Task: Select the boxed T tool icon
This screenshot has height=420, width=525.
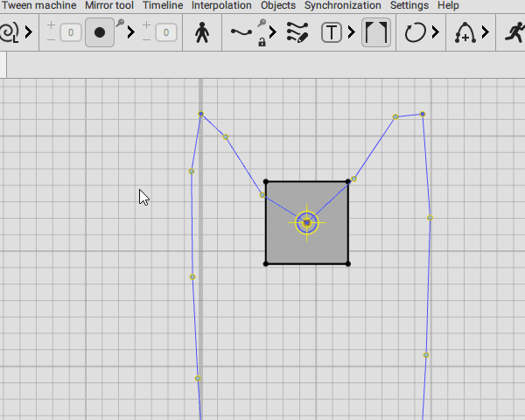Action: [x=332, y=33]
